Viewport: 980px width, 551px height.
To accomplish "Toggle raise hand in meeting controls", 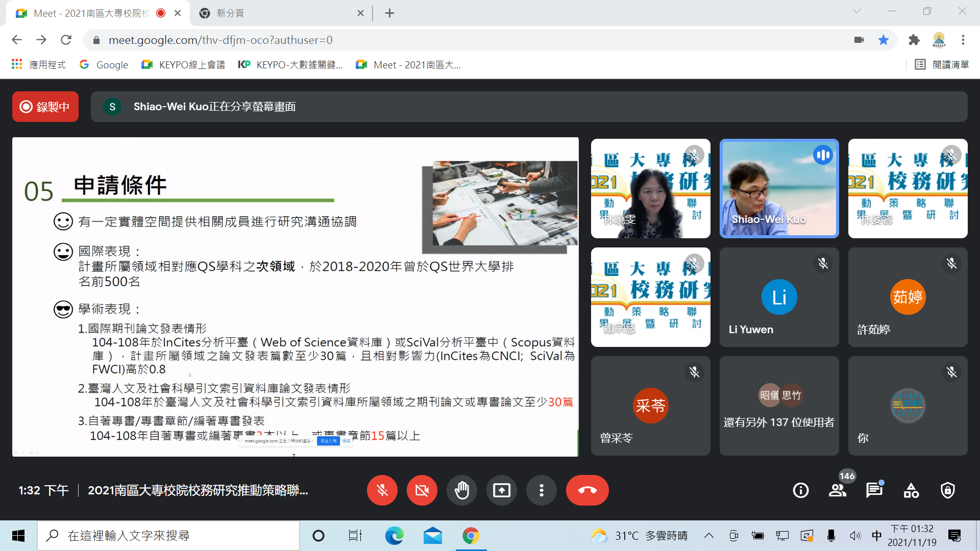I will [x=461, y=490].
